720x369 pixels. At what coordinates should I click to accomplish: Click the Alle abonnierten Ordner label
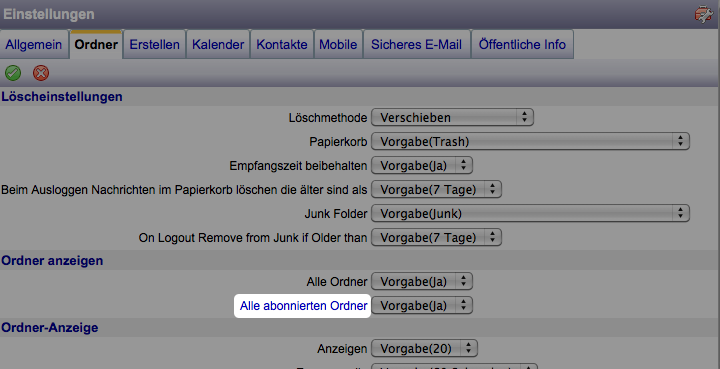(303, 306)
